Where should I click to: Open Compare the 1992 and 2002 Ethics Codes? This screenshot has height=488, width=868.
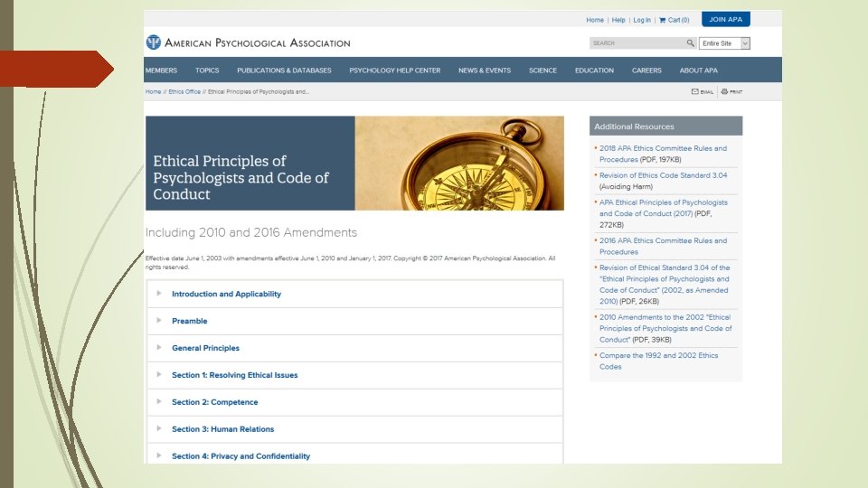(x=659, y=361)
